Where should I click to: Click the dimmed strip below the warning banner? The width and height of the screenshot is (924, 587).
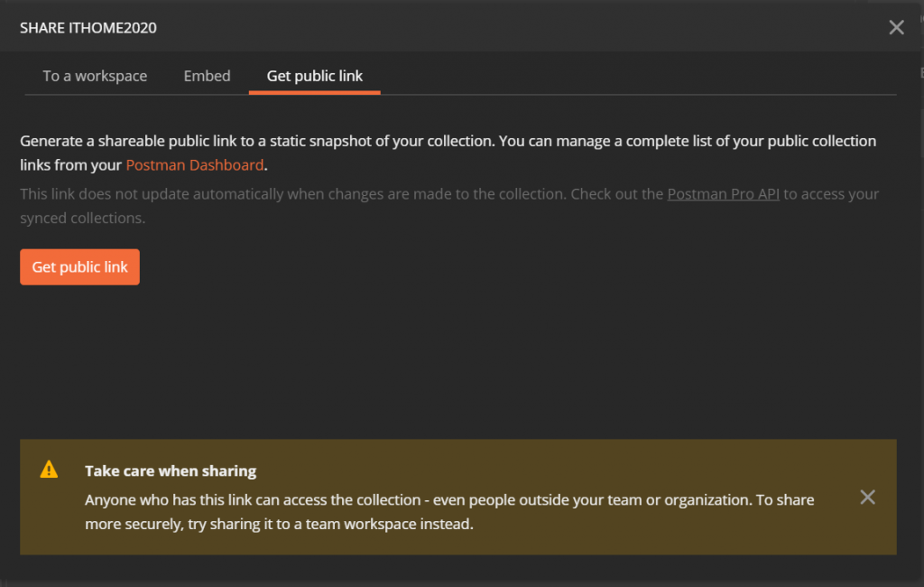(451, 569)
